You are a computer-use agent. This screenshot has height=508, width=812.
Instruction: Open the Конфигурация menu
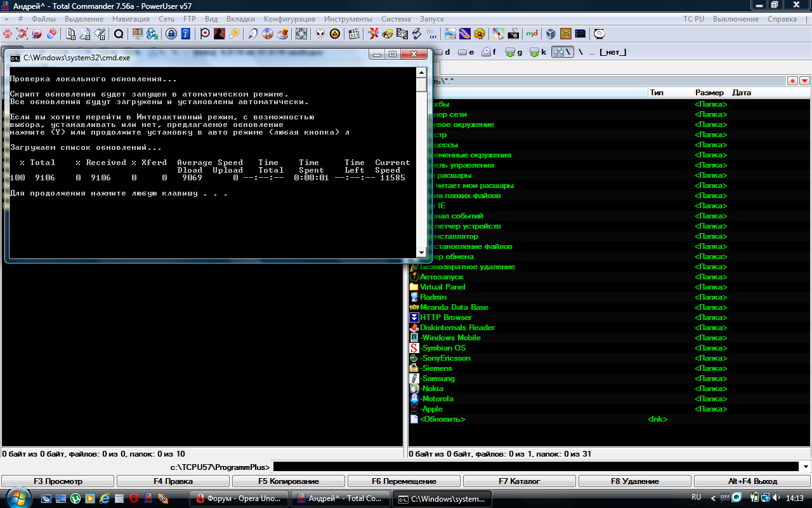click(289, 19)
